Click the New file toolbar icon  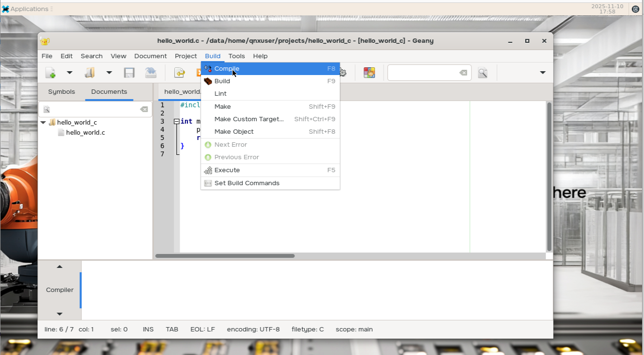click(50, 73)
